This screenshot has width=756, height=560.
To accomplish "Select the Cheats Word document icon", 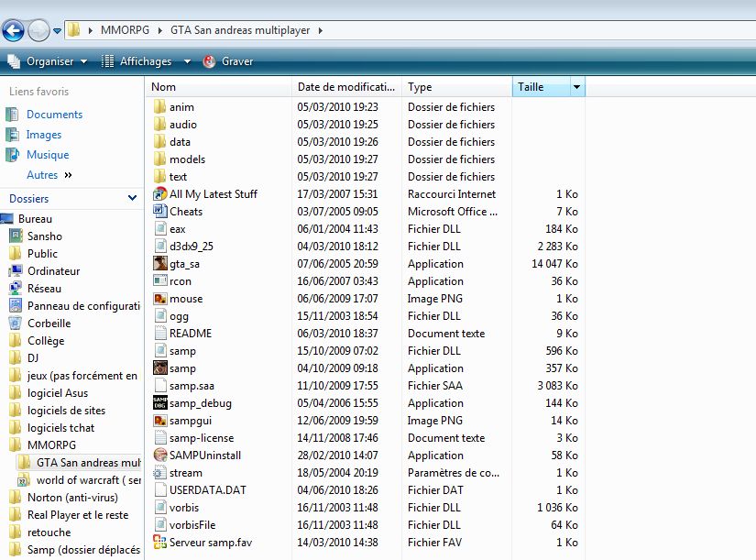I will [159, 212].
